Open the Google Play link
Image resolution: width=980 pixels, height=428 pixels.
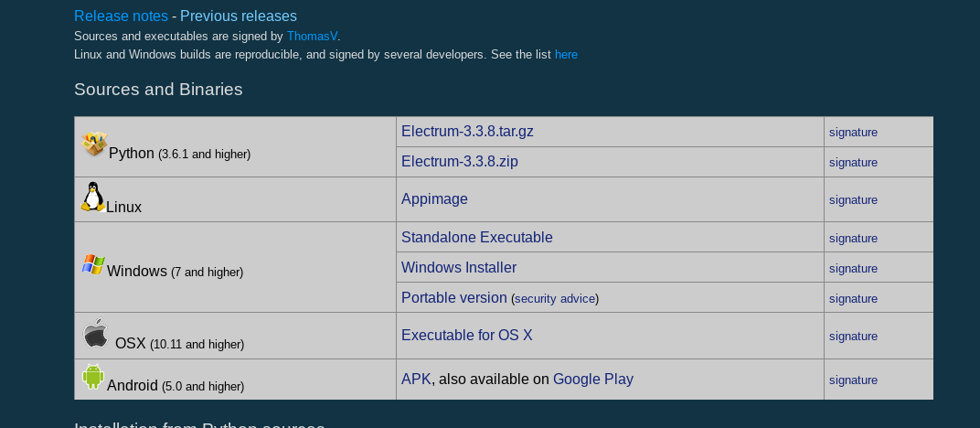(593, 380)
